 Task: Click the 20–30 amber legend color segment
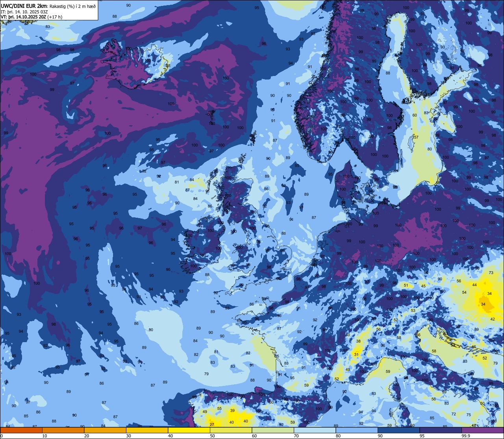[105, 430]
